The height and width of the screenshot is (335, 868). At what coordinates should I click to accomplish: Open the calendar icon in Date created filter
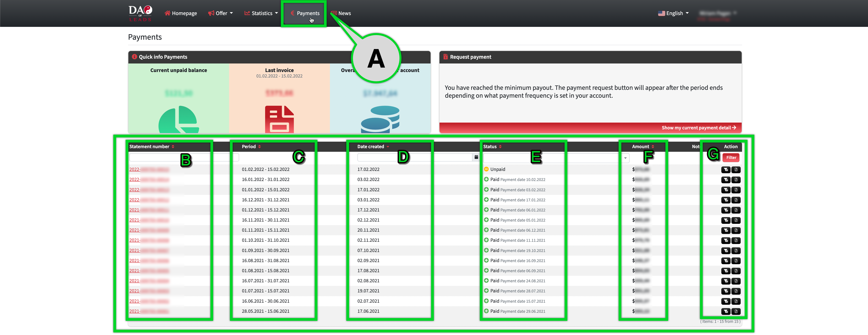tap(476, 157)
